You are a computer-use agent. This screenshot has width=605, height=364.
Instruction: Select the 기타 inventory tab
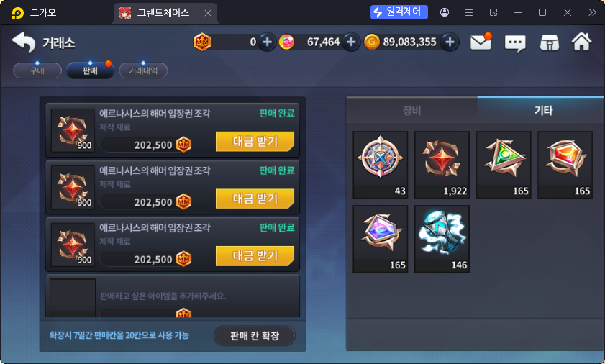click(x=543, y=110)
